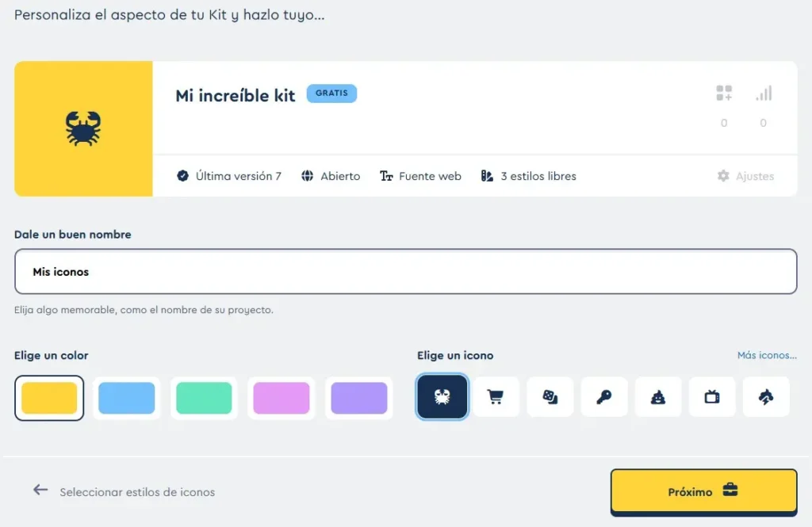812x527 pixels.
Task: Select the crab icon option
Action: tap(442, 397)
